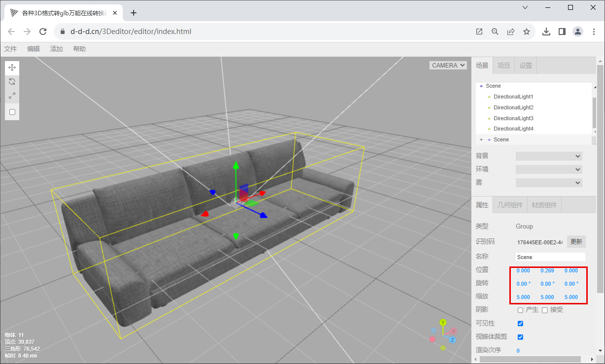
Task: Click the outliner panel scrollbar
Action: (x=594, y=113)
